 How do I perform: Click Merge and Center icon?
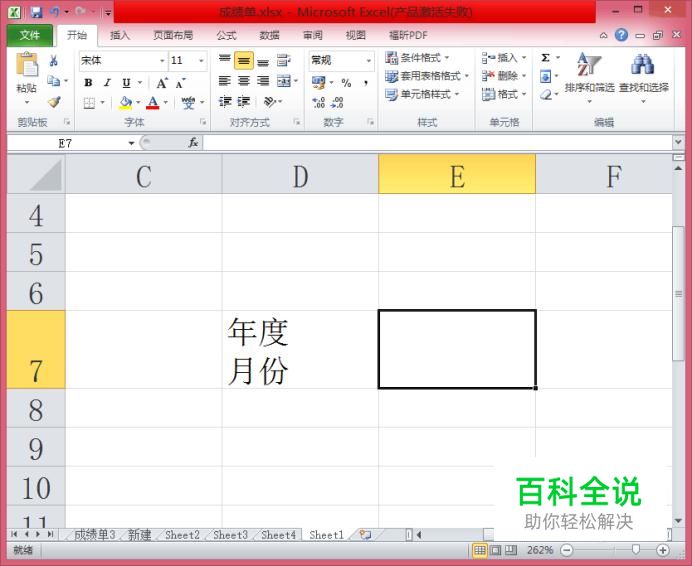pos(283,81)
